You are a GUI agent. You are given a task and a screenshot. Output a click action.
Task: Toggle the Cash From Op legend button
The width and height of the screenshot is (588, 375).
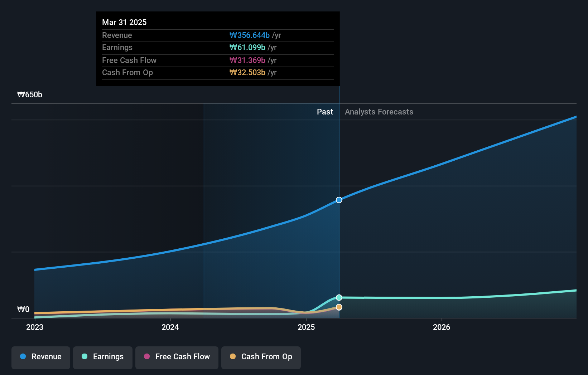(261, 357)
